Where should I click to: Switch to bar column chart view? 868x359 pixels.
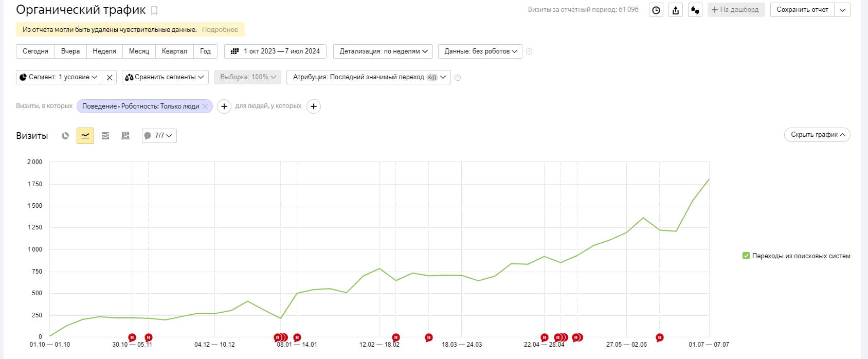[x=125, y=136]
